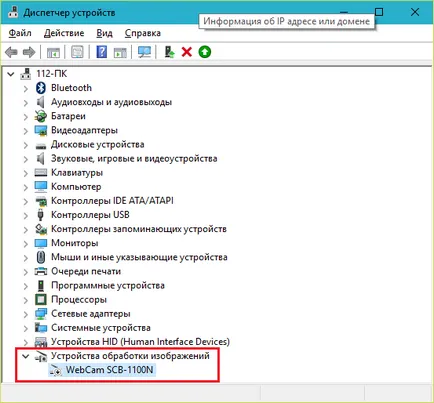Click the Properties sheet toolbar icon
This screenshot has width=434, height=403.
(77, 52)
